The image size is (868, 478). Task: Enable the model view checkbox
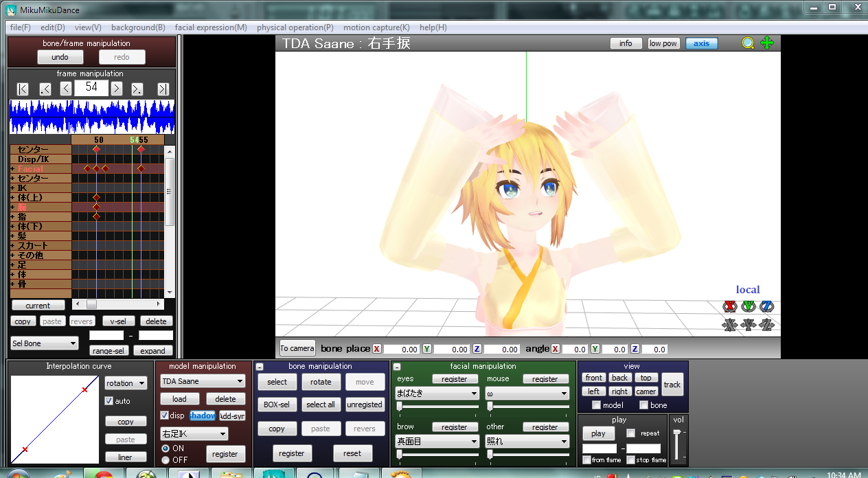pos(596,405)
